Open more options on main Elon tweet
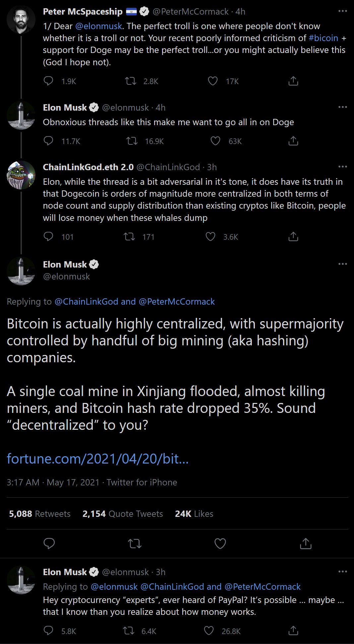Viewport: 354px width, 644px height. 342,264
